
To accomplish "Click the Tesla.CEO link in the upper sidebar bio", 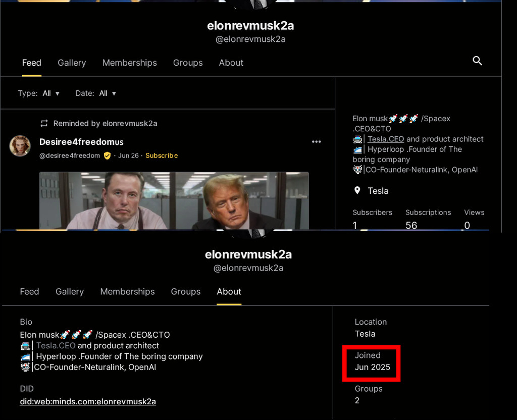I will tap(386, 139).
